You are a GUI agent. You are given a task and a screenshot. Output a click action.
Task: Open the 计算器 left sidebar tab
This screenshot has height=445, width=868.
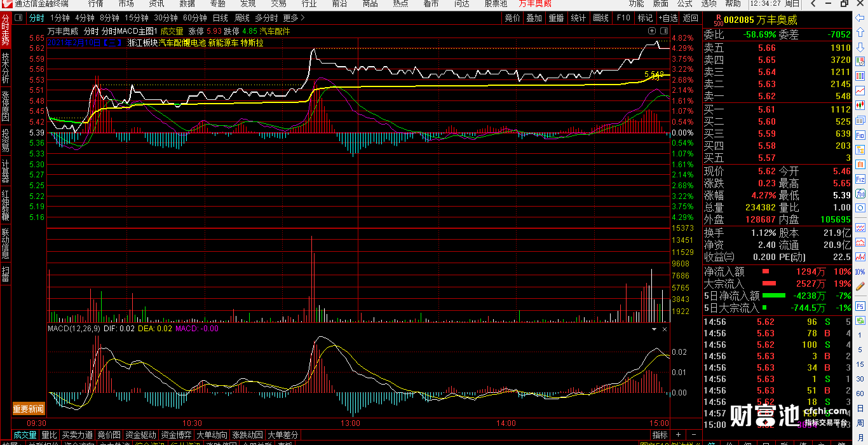coord(5,171)
